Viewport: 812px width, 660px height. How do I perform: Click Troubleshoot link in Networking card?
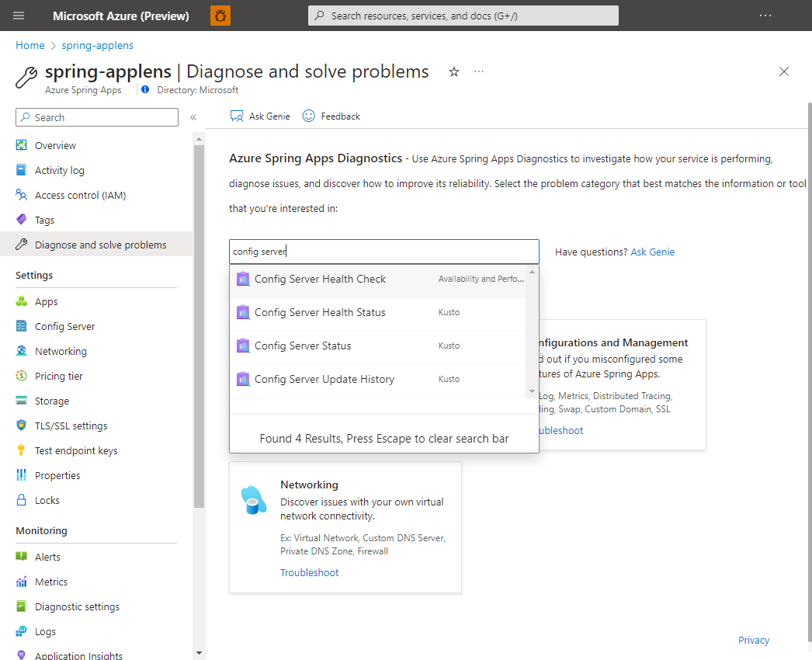pyautogui.click(x=309, y=572)
